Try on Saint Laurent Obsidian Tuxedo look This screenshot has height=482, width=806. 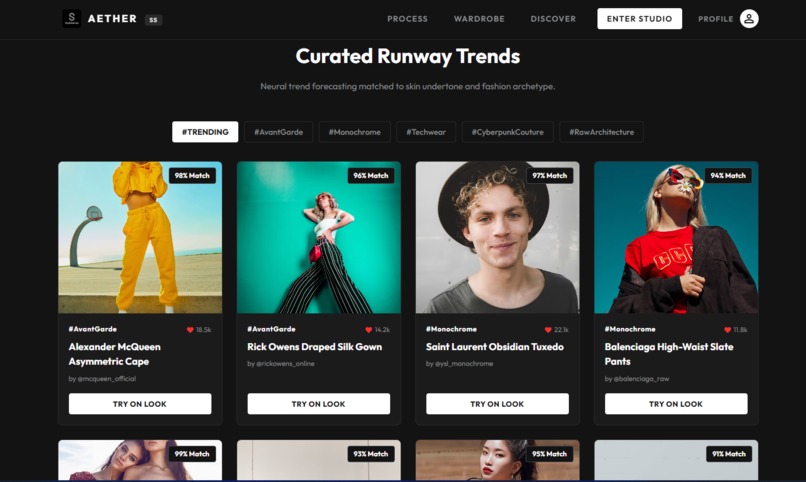(497, 404)
